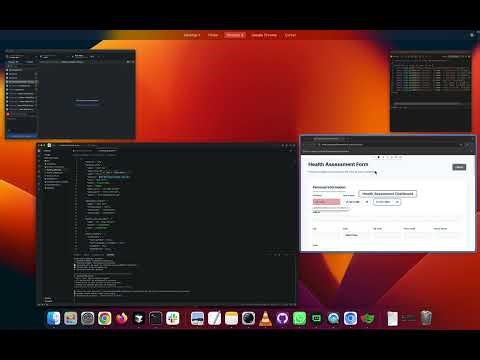
Task: Open the Trash in the Dock
Action: click(x=426, y=318)
